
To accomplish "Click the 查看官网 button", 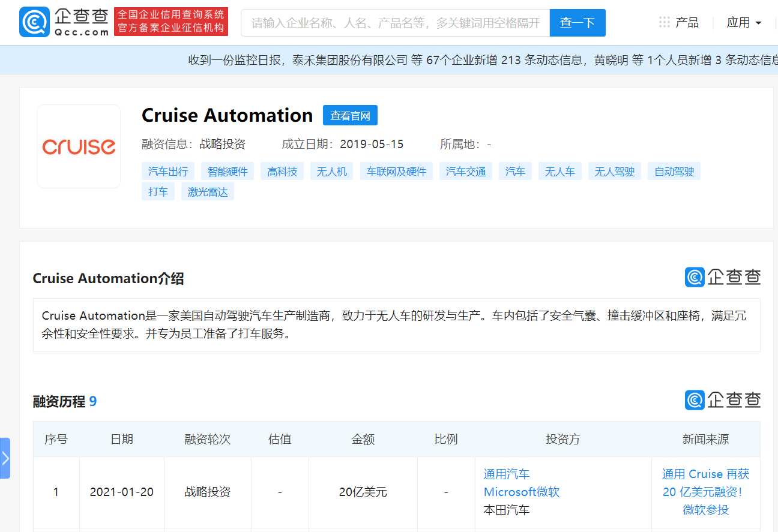I will click(x=350, y=115).
